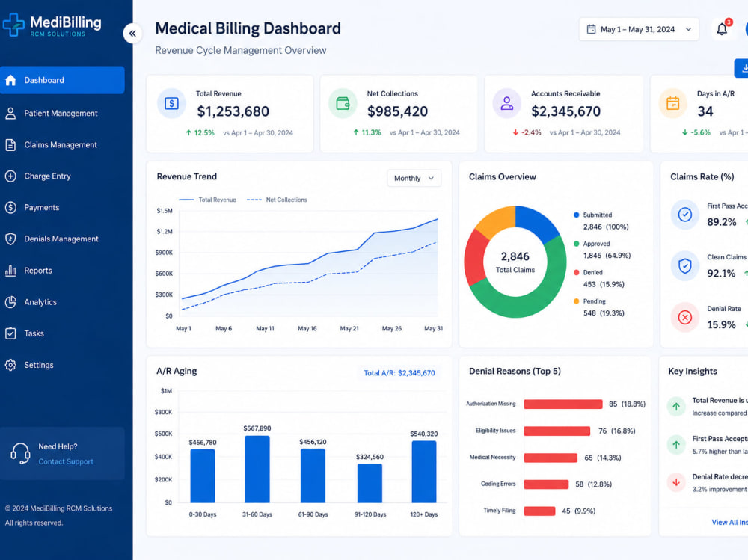Go to Denials Management menu item
The width and height of the screenshot is (748, 560).
point(62,239)
